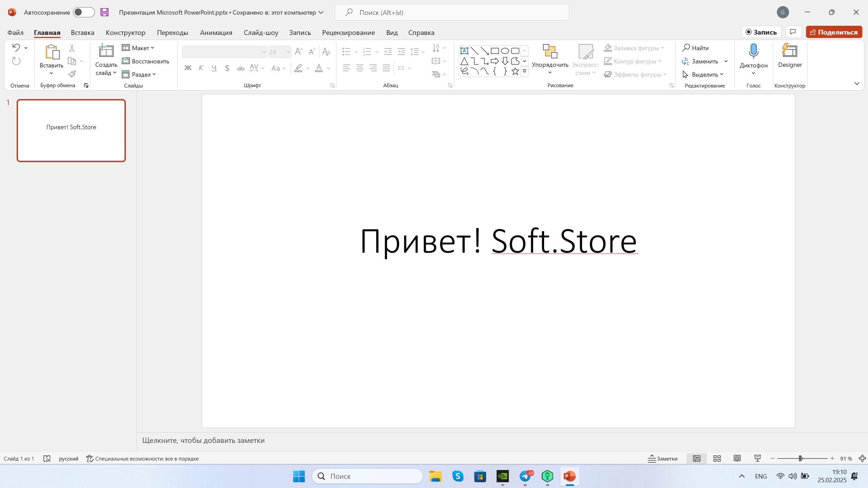Screen dimensions: 868x488
Task: Click the Copy icon
Action: pyautogui.click(x=72, y=61)
